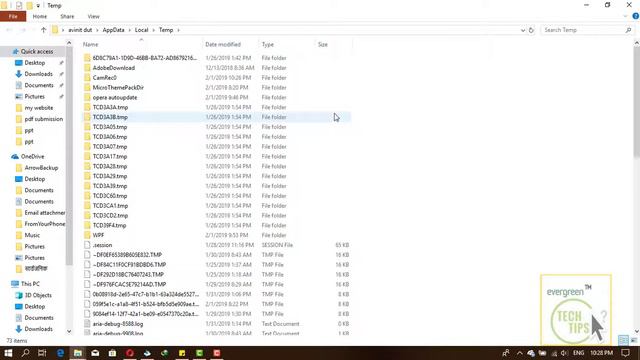Open taskbar search
640x360 pixels.
pos(25,353)
